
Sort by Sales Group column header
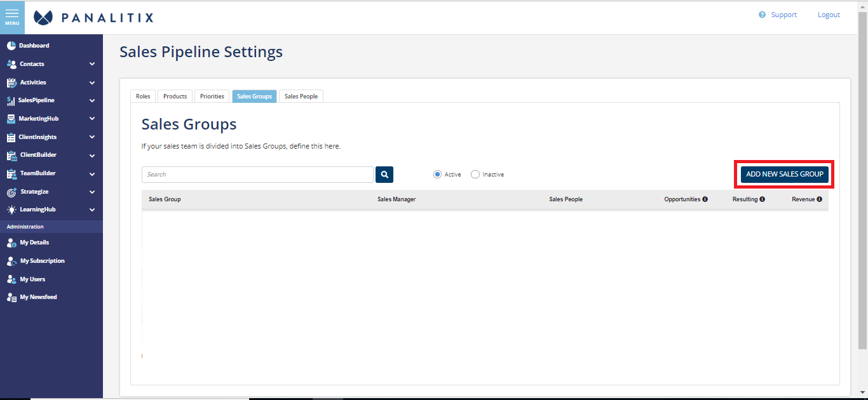(165, 199)
